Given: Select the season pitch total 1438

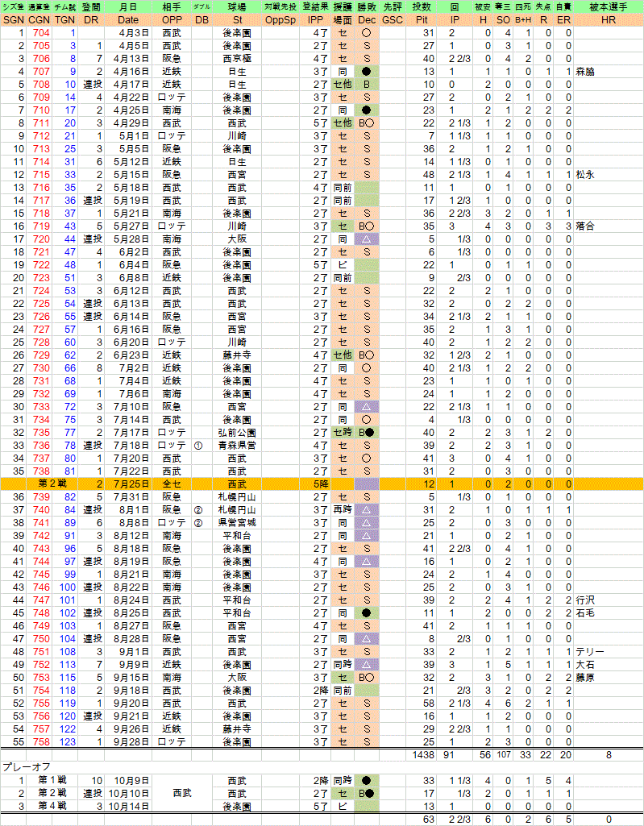Looking at the screenshot, I should (x=422, y=755).
